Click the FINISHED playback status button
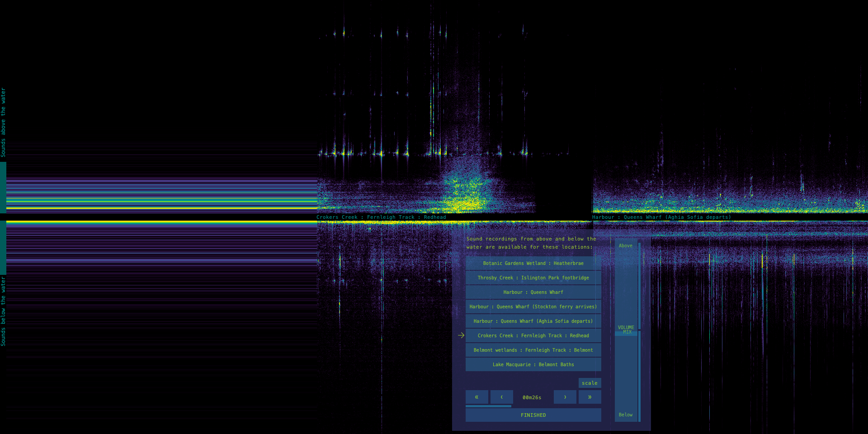868x434 pixels. 533,415
